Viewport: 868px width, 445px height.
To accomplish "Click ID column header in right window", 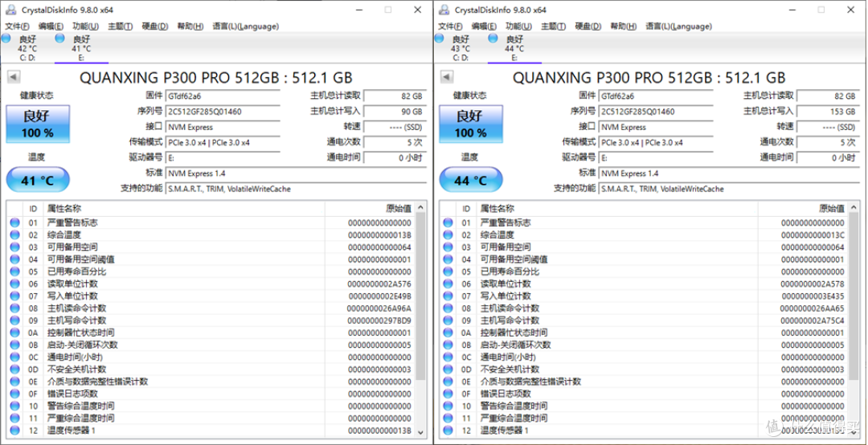I will [x=466, y=209].
